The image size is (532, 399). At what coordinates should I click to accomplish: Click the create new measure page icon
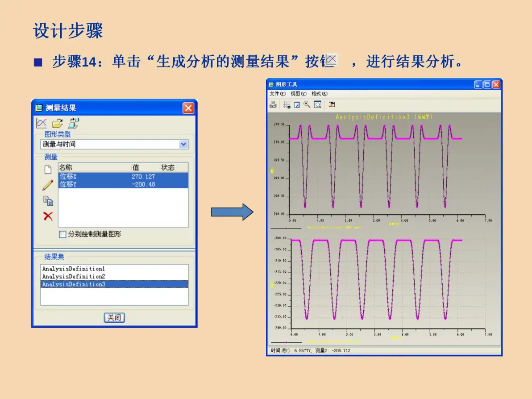[x=48, y=170]
